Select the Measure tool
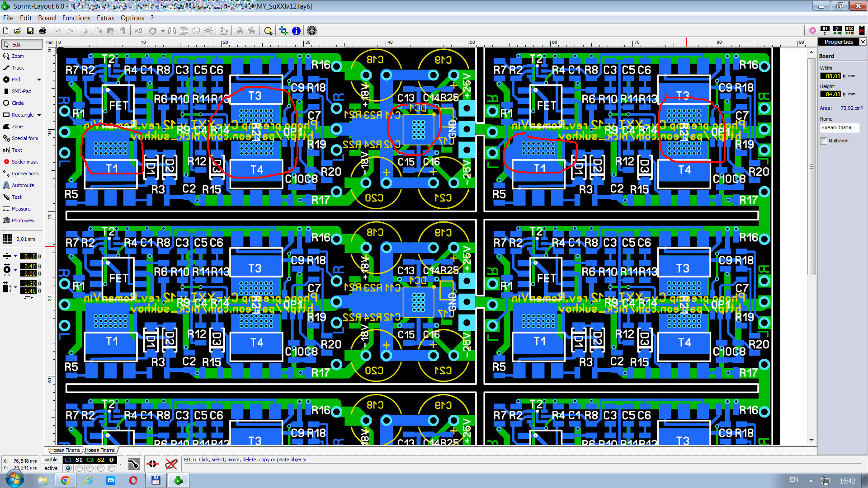868x488 pixels. [x=21, y=209]
